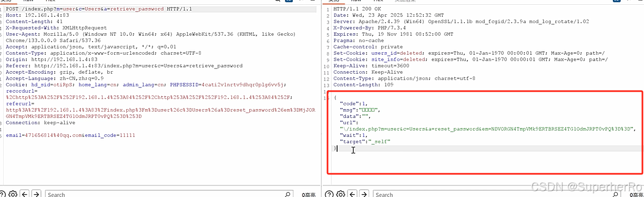This screenshot has width=644, height=197.
Task: Click the Keep-Alive: timeout=3600 header
Action: tap(371, 65)
